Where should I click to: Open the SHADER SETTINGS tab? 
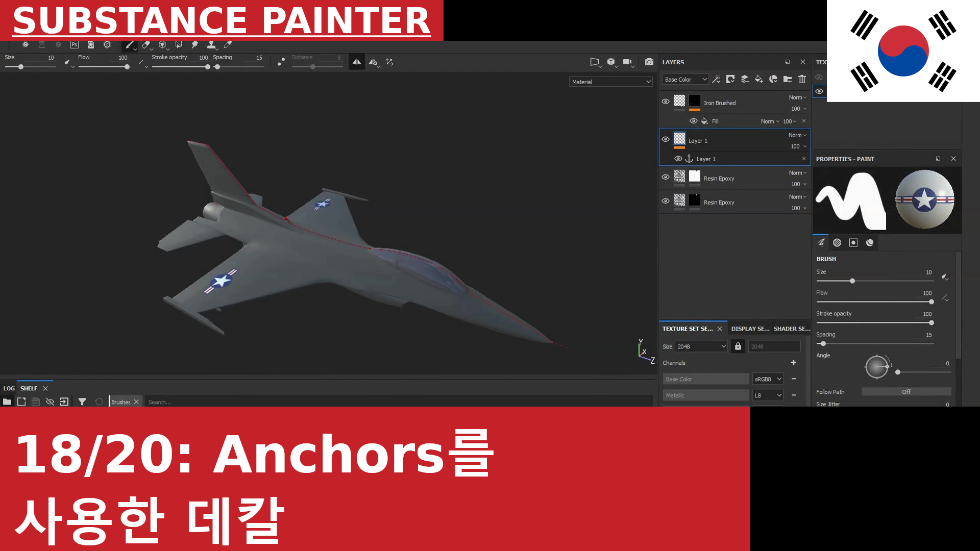pyautogui.click(x=792, y=329)
